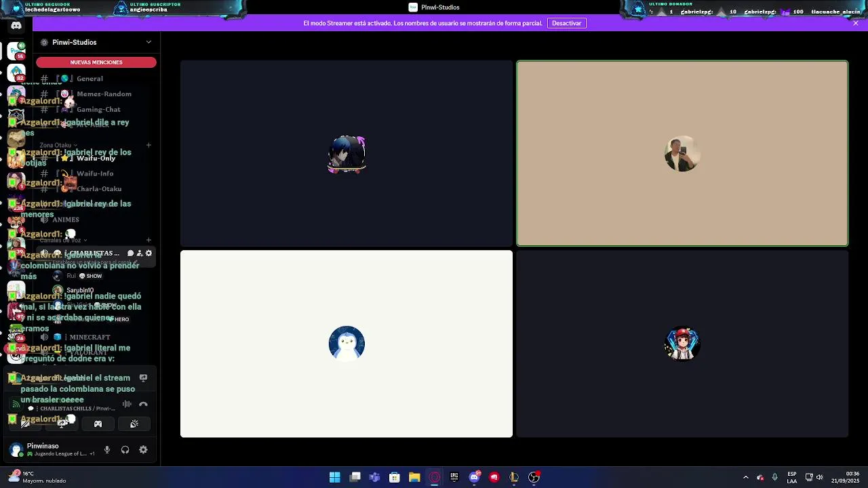
Task: Open Microsoft Store from taskbar
Action: (x=395, y=477)
